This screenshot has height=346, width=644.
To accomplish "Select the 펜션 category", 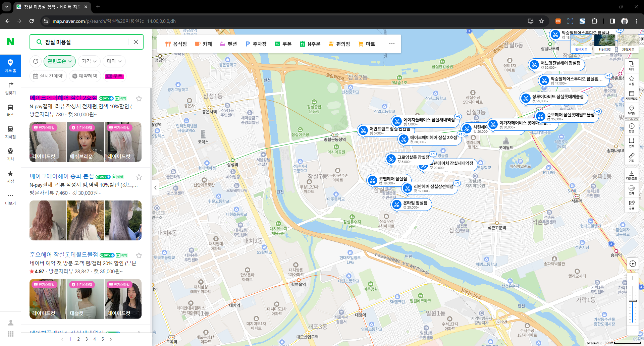I will [x=228, y=44].
